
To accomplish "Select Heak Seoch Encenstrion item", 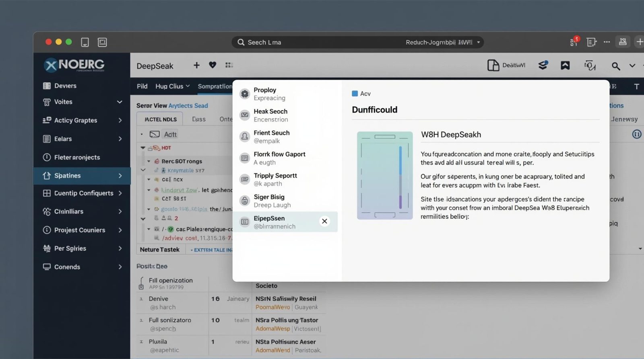I will [x=285, y=115].
